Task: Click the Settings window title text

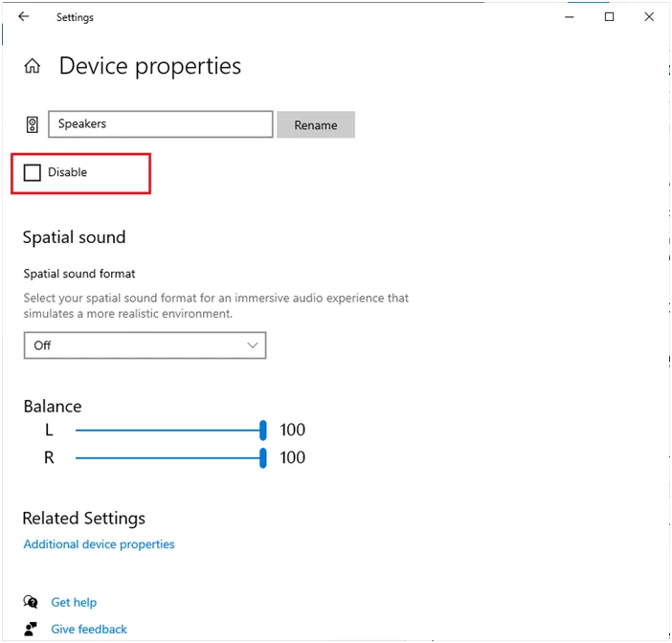Action: (x=75, y=17)
